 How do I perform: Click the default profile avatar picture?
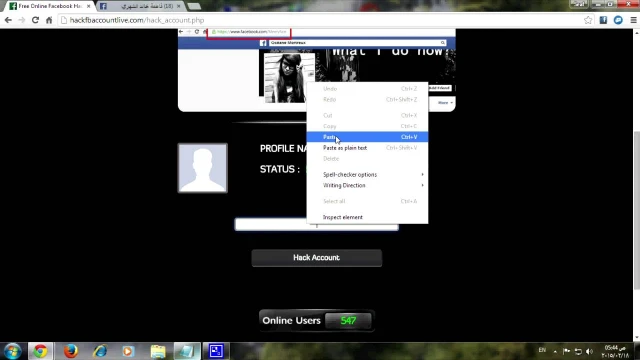[x=203, y=168]
